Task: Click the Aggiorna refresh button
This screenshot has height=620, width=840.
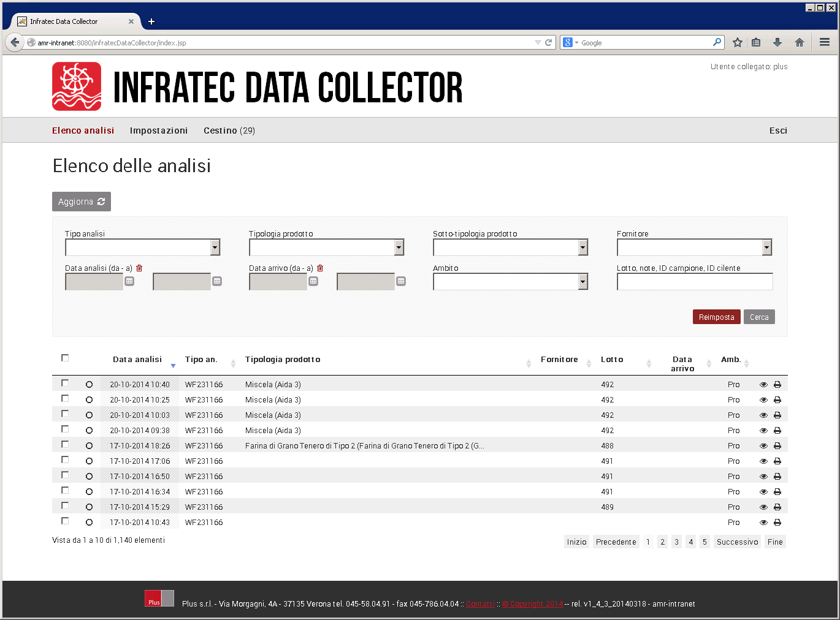Action: (82, 202)
